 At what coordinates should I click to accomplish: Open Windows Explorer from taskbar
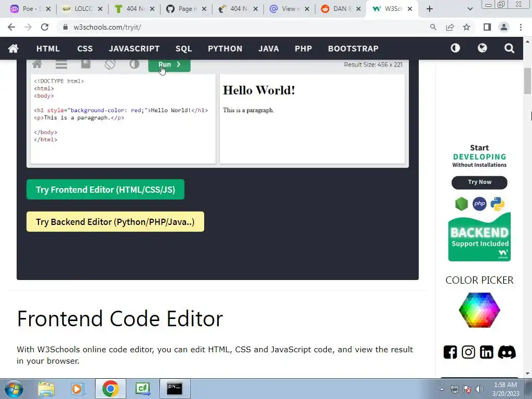46,389
